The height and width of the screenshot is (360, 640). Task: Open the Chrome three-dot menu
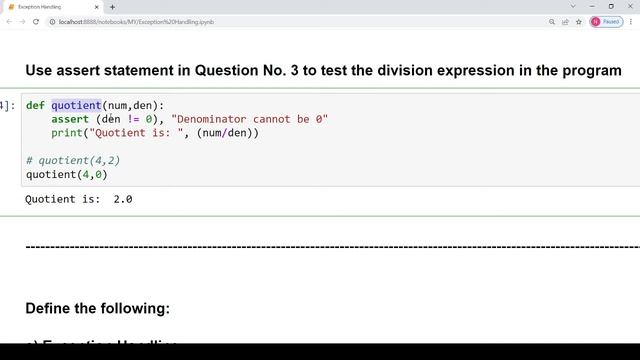(631, 22)
